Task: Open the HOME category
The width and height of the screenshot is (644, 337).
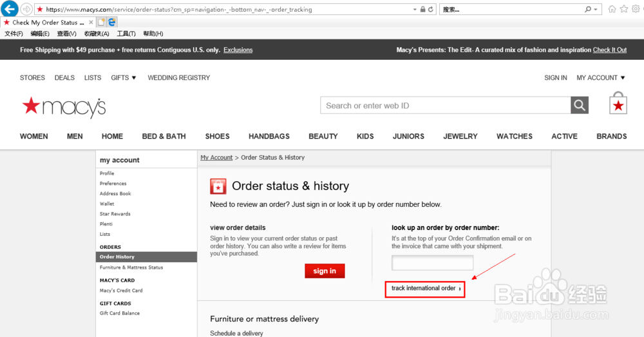Action: click(x=112, y=137)
